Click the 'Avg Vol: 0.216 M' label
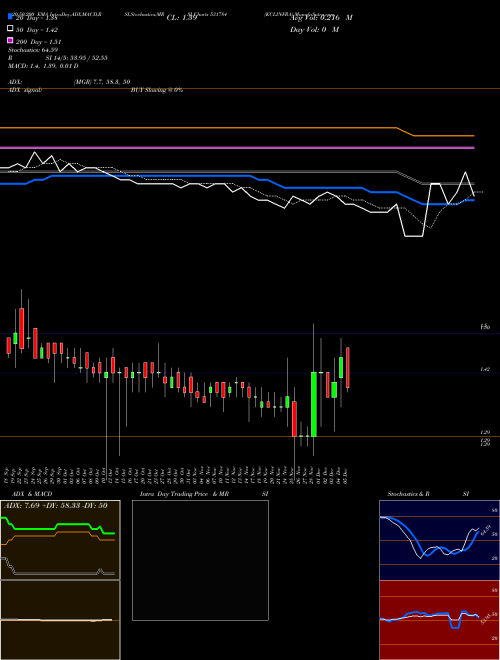The width and height of the screenshot is (500, 660). pos(321,18)
